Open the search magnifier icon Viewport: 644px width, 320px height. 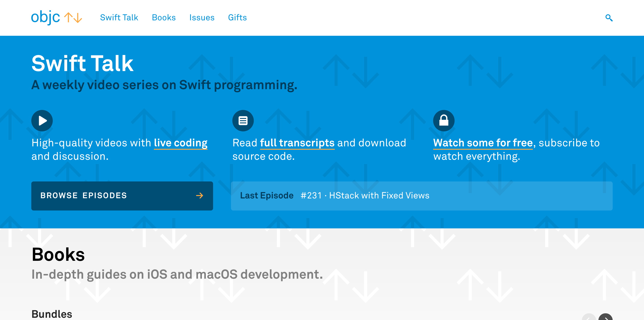point(609,18)
